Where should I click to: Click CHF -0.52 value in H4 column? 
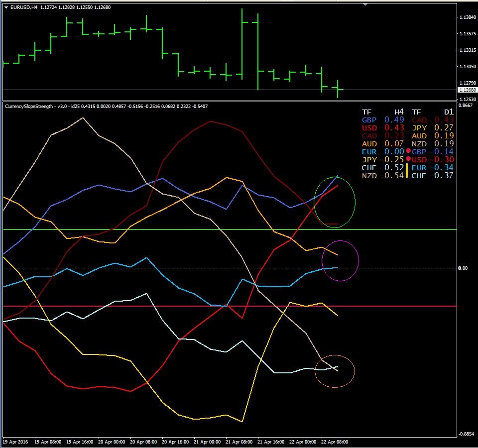click(392, 168)
